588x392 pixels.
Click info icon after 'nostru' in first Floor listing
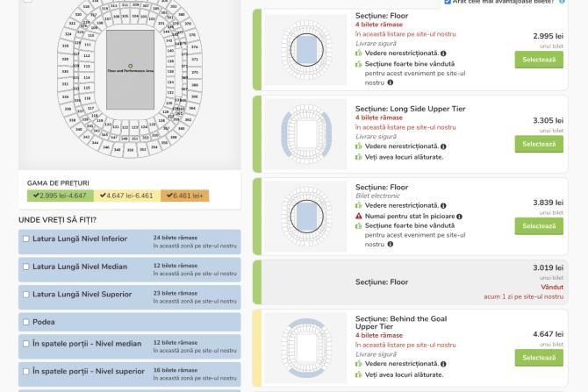coord(391,83)
